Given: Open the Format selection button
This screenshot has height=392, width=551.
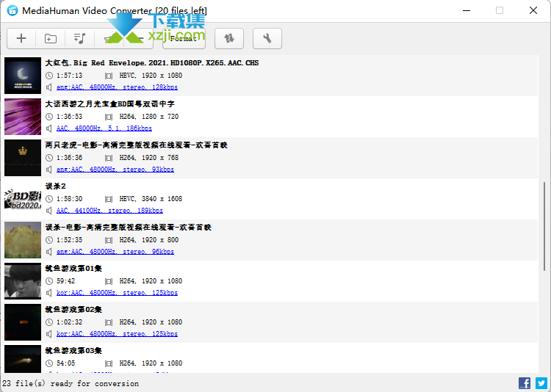Looking at the screenshot, I should click(x=184, y=38).
